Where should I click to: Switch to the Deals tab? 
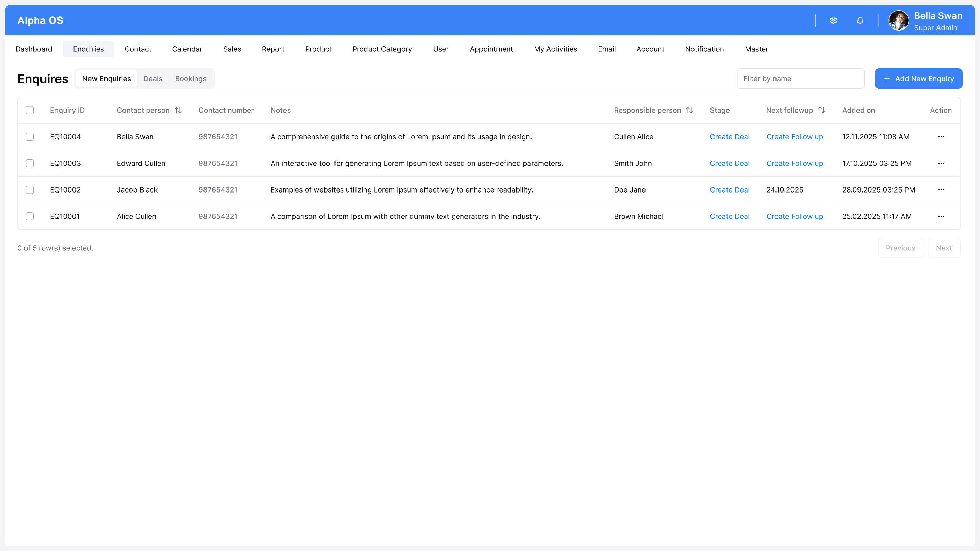pos(152,79)
